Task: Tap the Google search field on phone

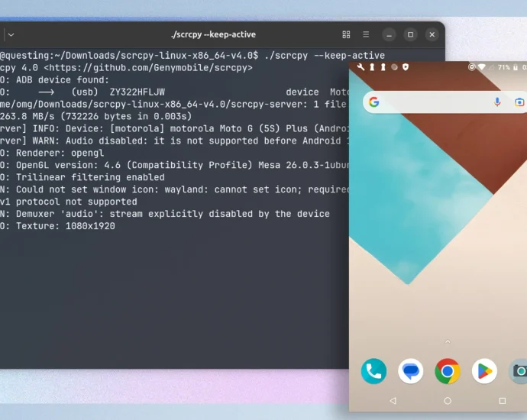Action: pos(445,102)
